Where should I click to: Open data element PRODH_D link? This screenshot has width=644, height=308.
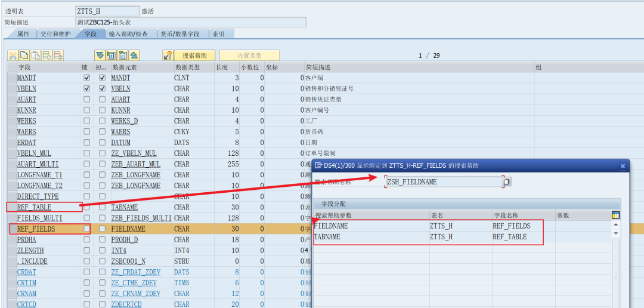[x=125, y=239]
